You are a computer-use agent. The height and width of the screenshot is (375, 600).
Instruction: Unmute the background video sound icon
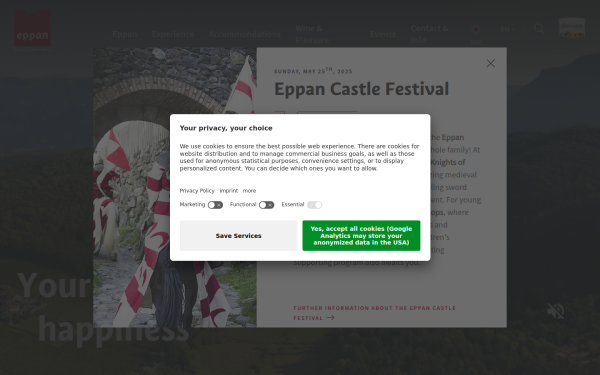(x=555, y=311)
